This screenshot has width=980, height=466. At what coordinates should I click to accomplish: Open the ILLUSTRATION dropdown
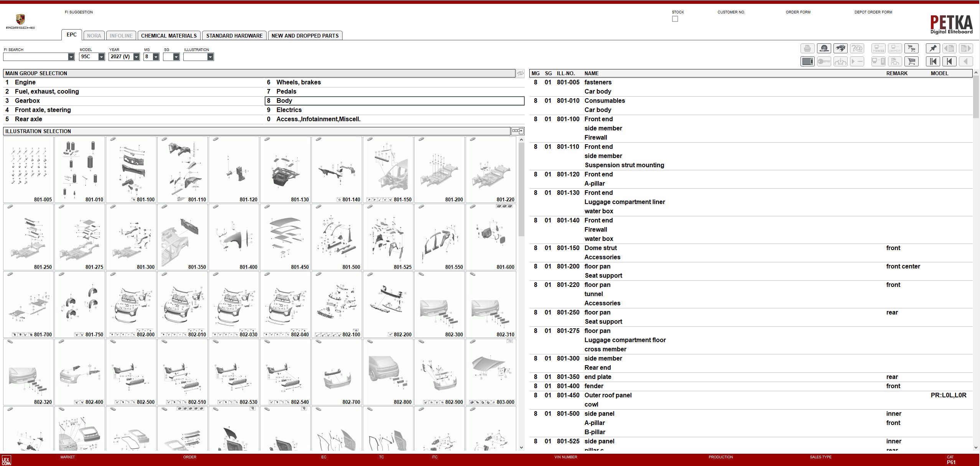[210, 57]
